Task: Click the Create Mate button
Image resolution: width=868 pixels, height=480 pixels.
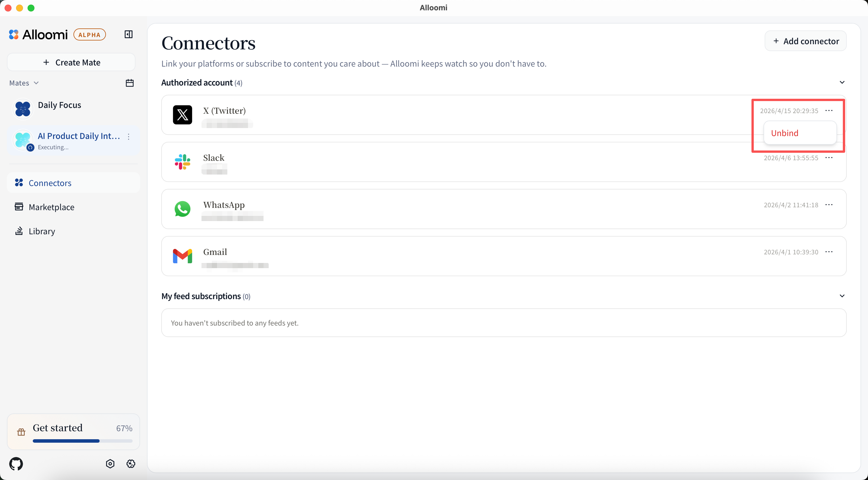Action: 71,62
